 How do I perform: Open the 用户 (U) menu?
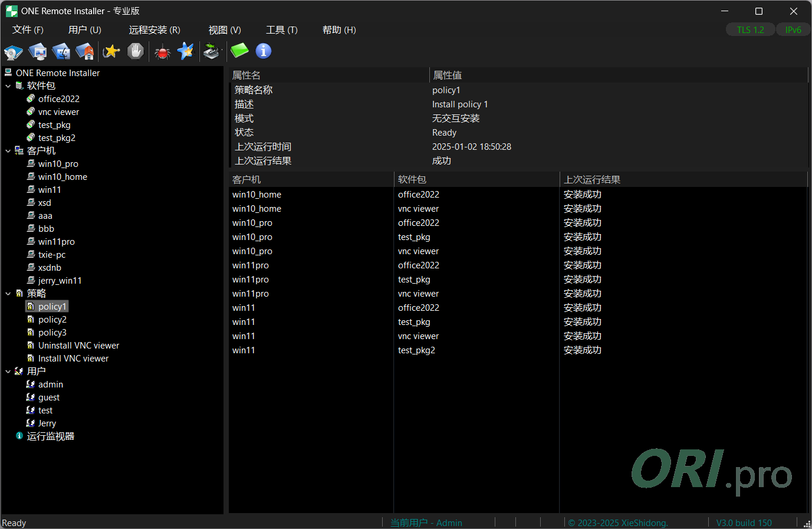coord(85,29)
